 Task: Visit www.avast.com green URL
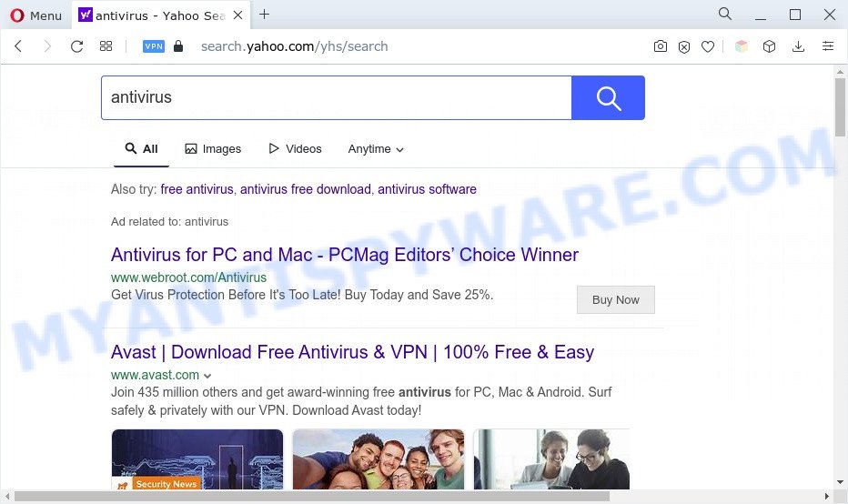point(156,375)
